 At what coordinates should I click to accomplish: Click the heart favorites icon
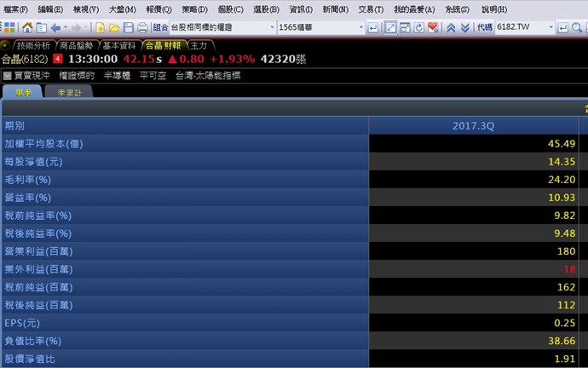point(433,27)
